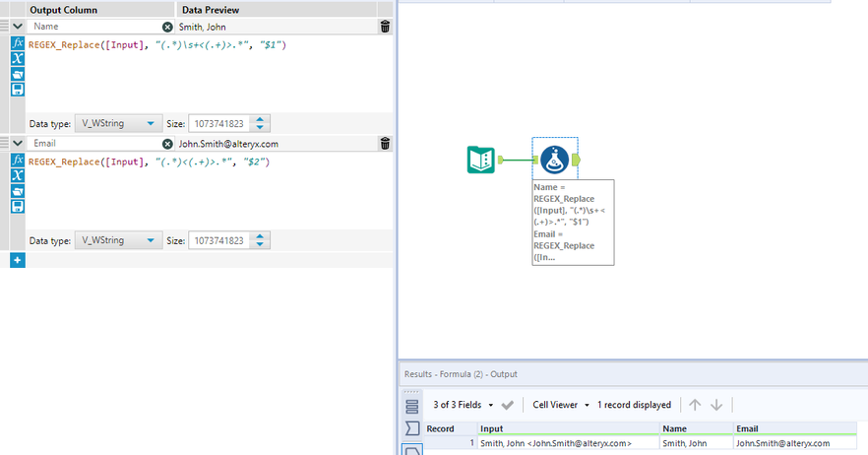Edit the Email output column name field
The height and width of the screenshot is (455, 868).
[x=94, y=143]
